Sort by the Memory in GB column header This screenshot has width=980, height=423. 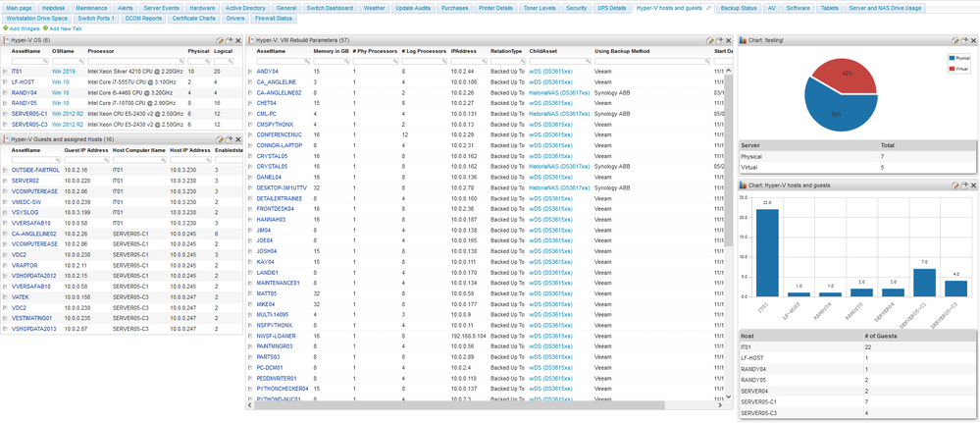(332, 50)
